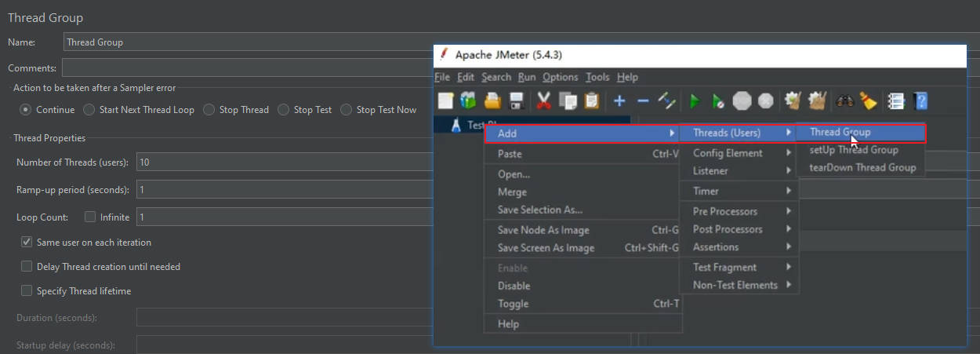Open the blue Help question icon

[x=921, y=101]
